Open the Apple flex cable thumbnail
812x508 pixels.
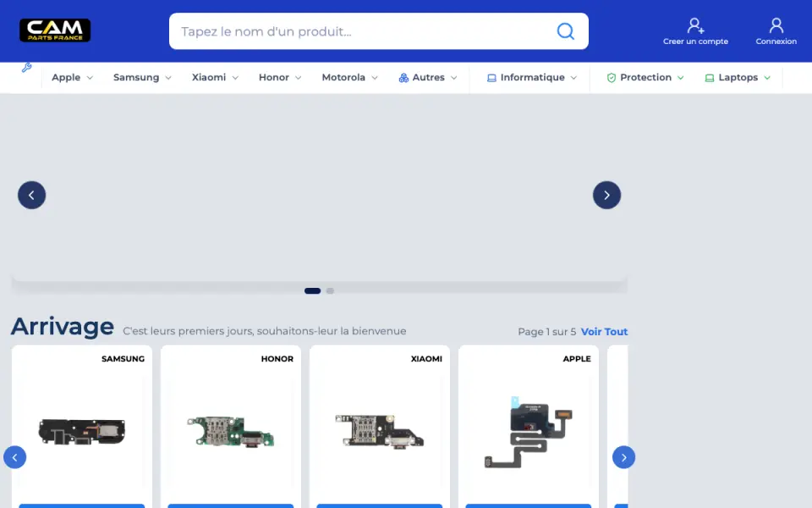[528, 432]
